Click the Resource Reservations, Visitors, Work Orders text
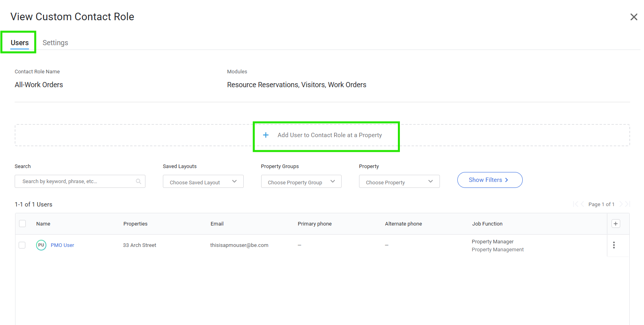Viewport: 644px width, 325px height. 297,85
